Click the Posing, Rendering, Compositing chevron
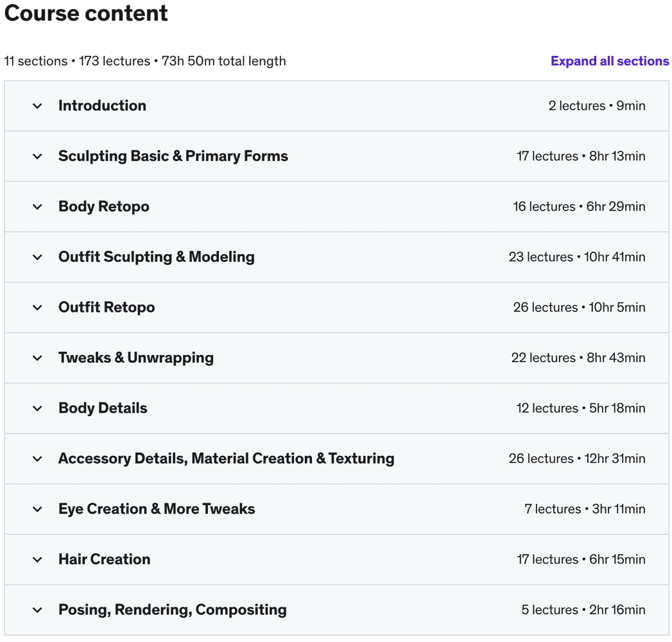 37,610
